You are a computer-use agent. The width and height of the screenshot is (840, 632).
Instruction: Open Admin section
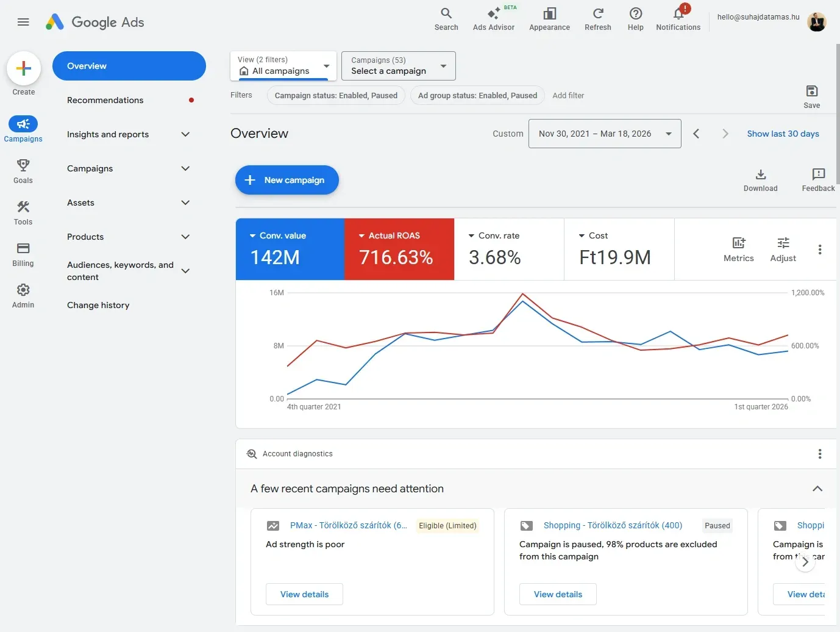tap(23, 295)
